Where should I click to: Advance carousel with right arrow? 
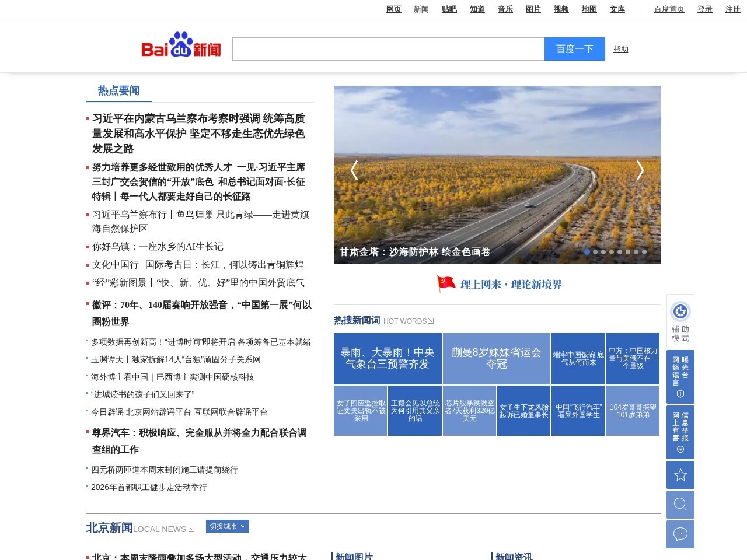point(640,170)
